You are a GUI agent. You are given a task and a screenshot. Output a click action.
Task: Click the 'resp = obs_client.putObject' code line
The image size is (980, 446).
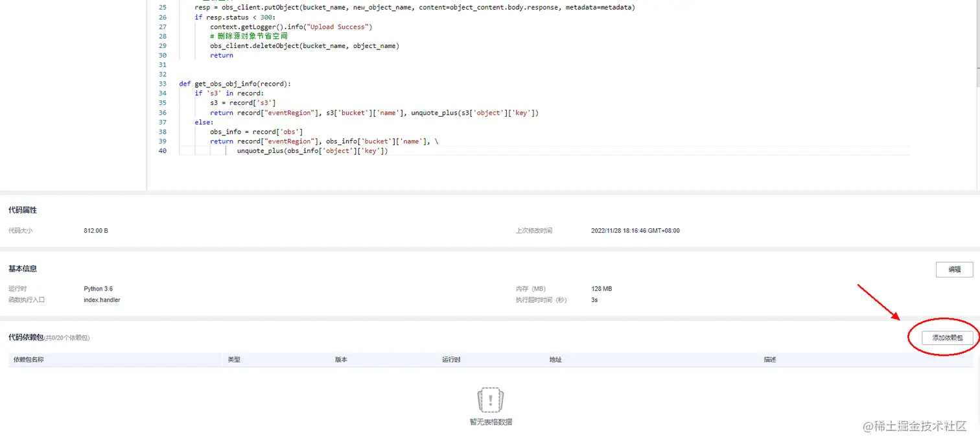click(415, 8)
